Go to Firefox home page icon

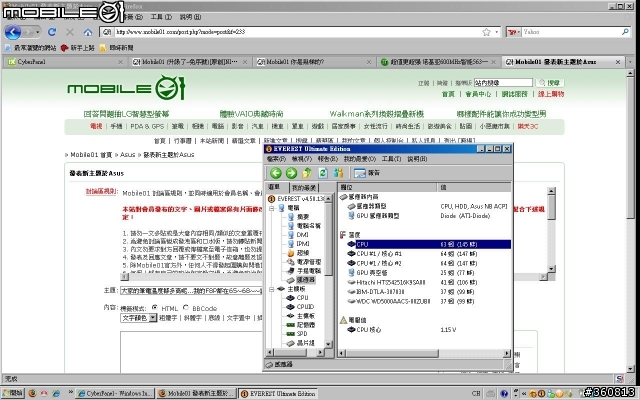click(88, 32)
